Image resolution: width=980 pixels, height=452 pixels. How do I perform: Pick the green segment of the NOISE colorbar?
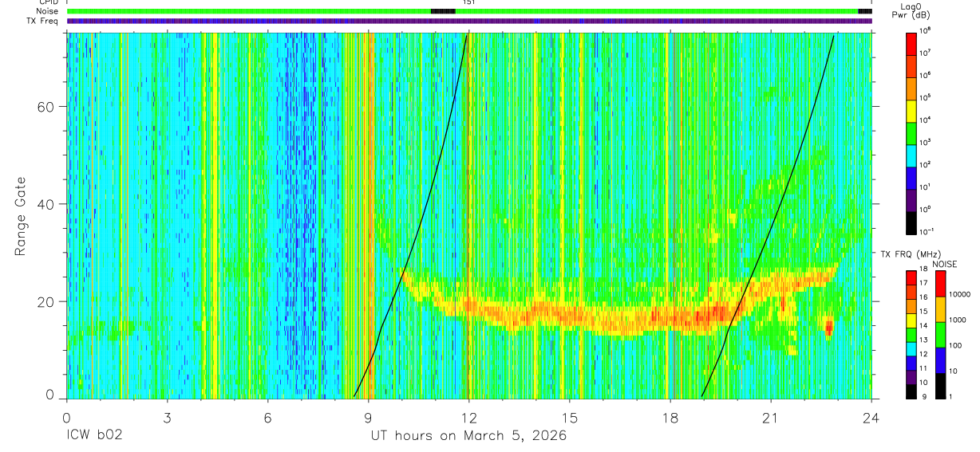click(x=940, y=335)
